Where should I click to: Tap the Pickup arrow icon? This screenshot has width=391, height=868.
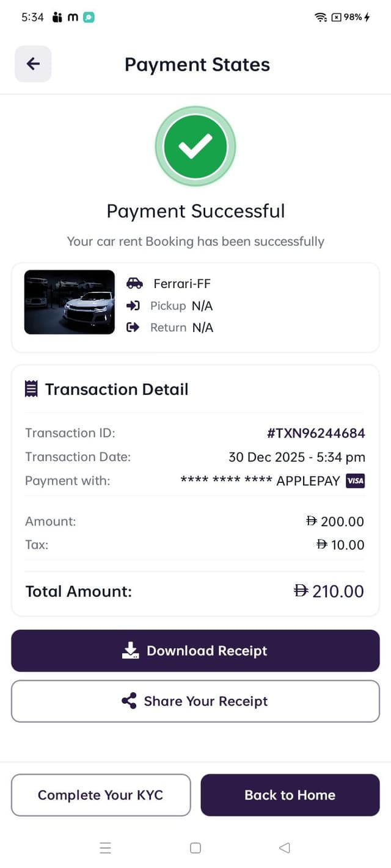[x=133, y=306]
